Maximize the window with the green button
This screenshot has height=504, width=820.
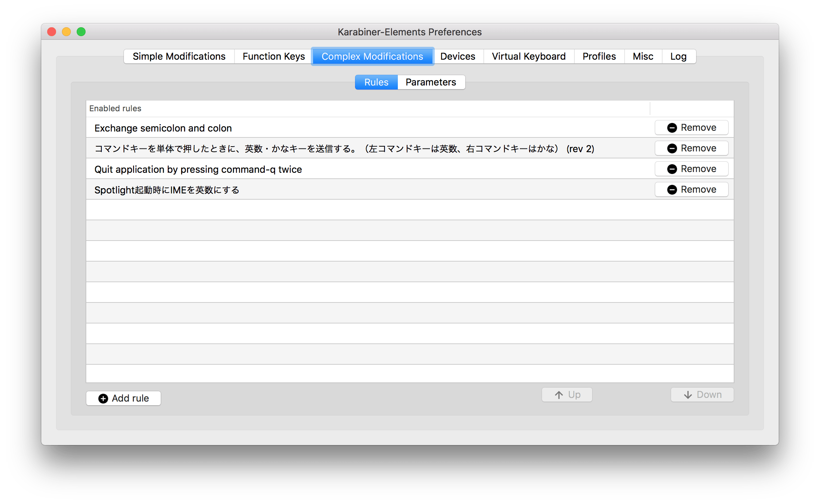click(x=81, y=32)
